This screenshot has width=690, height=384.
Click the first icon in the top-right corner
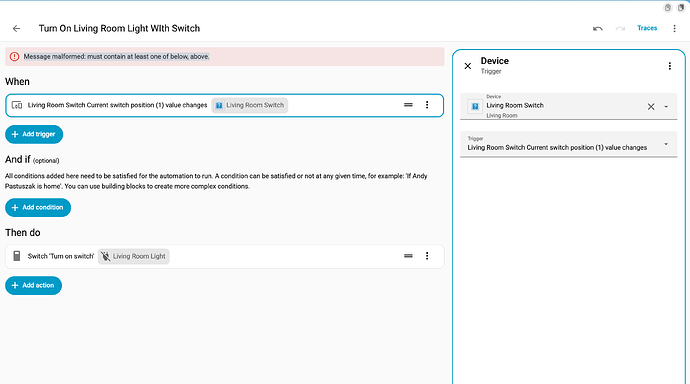click(x=668, y=8)
